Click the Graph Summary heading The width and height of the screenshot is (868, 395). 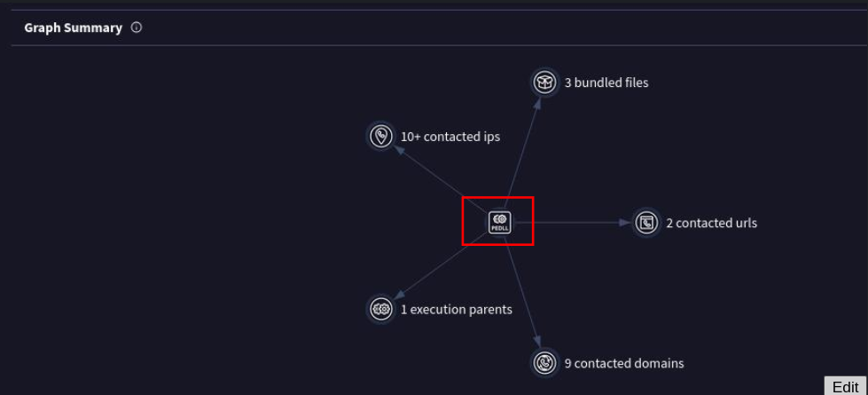(73, 28)
